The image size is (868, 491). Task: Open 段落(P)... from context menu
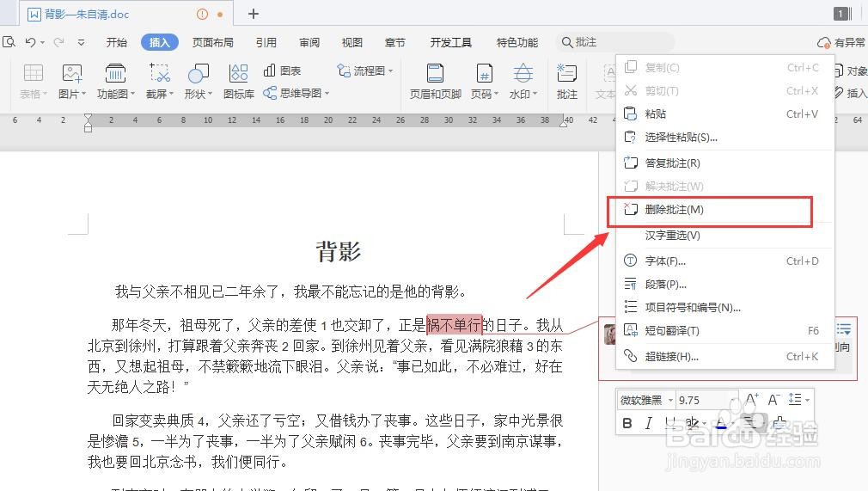(725, 285)
